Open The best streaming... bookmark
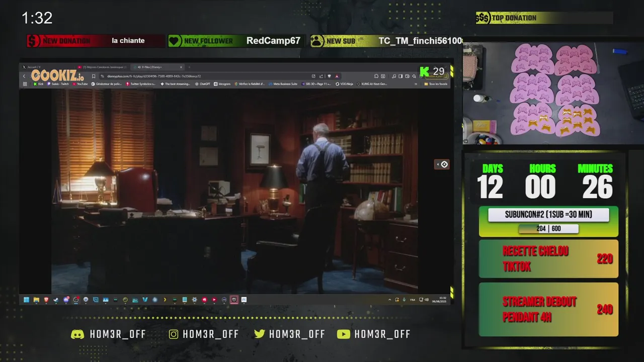644x362 pixels. [x=175, y=84]
